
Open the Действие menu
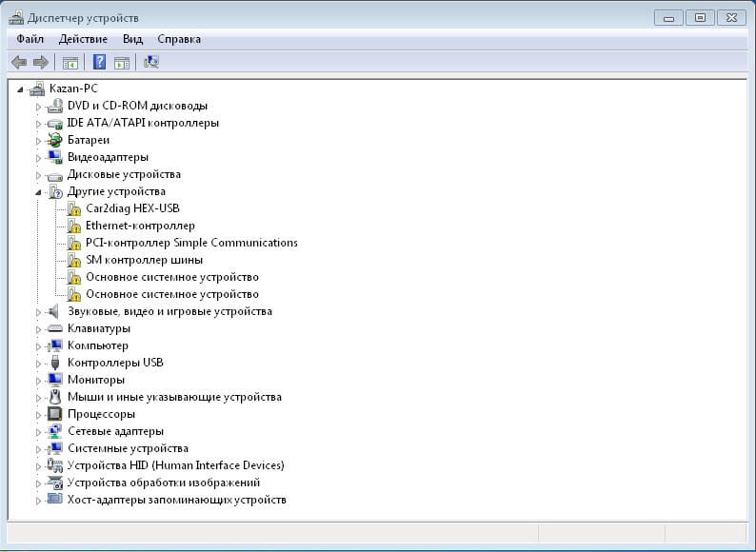pyautogui.click(x=83, y=39)
